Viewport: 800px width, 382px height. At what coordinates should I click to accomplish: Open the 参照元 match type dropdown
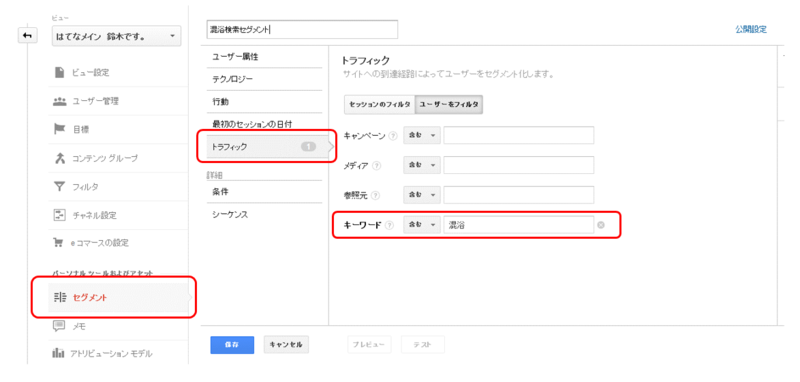point(422,195)
